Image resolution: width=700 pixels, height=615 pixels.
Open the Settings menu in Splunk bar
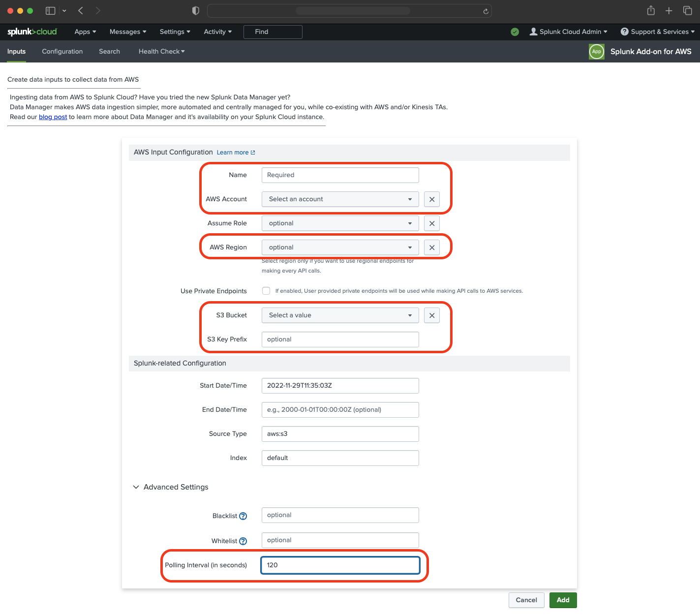175,32
